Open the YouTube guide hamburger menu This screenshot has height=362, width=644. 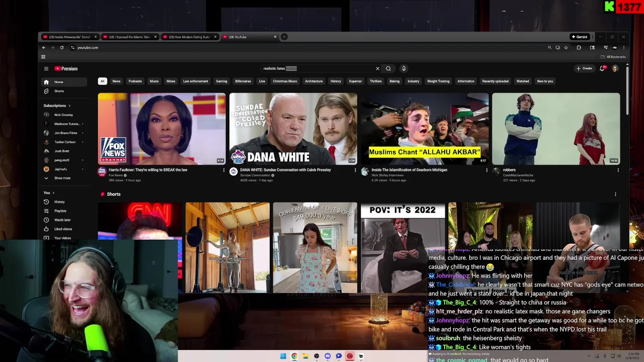46,68
